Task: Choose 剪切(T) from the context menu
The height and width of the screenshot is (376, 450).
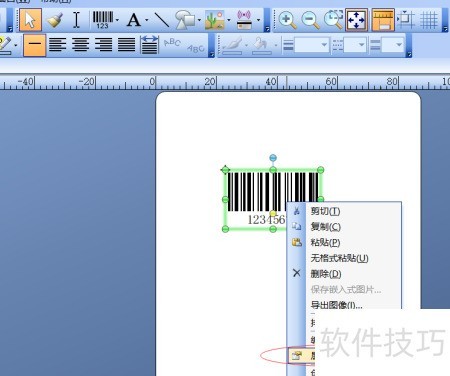Action: pyautogui.click(x=325, y=211)
